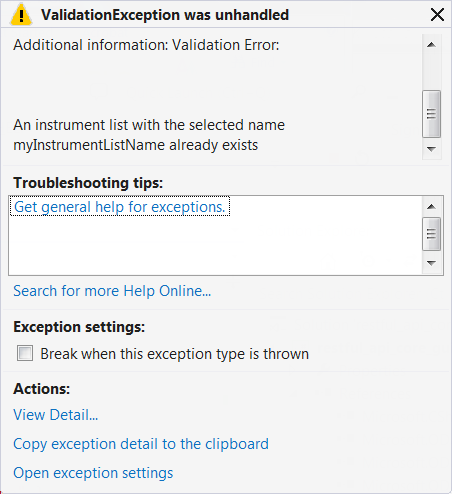Click inside the Troubleshooting tips list box
The width and height of the screenshot is (452, 494).
[215, 245]
